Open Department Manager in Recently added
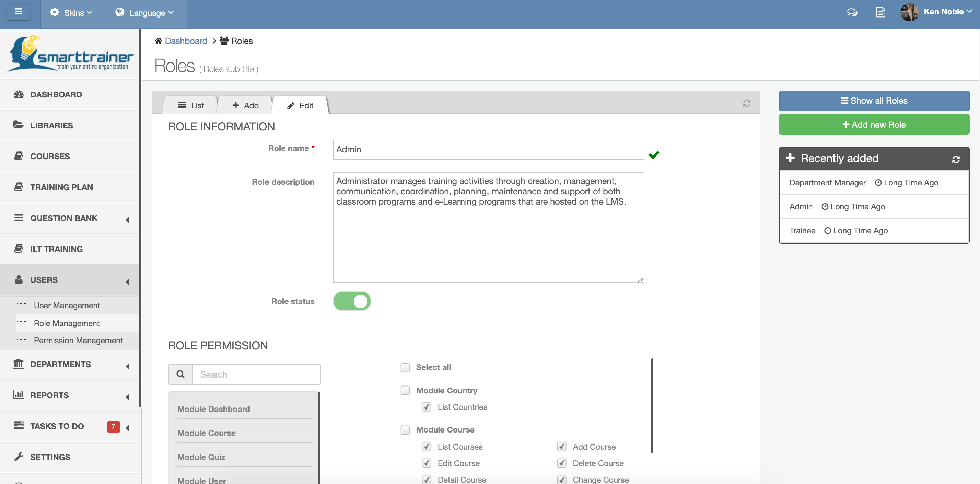980x484 pixels. coord(827,182)
